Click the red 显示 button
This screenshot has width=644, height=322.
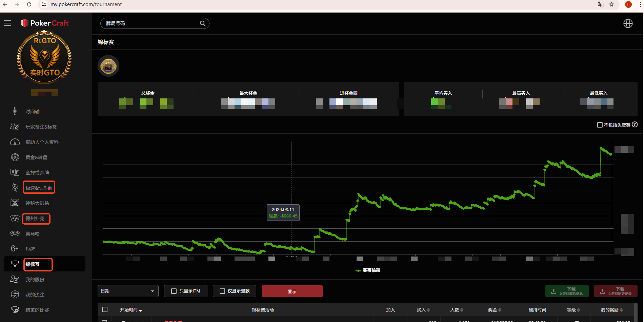[x=292, y=291]
